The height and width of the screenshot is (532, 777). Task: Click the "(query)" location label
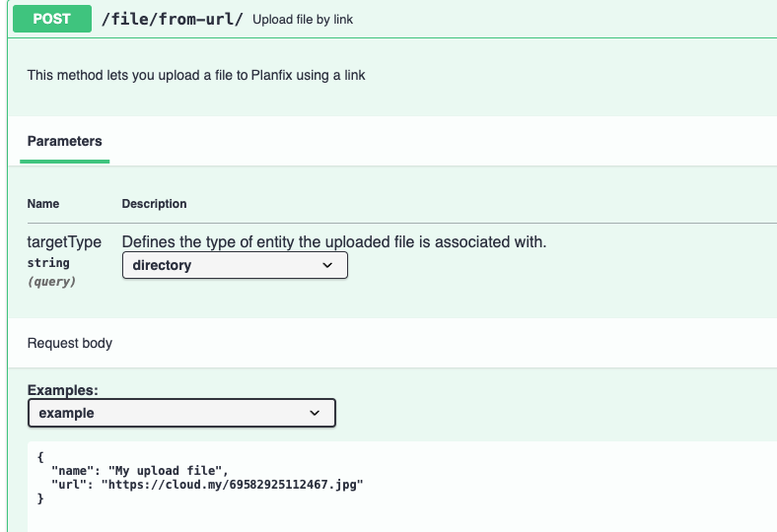tap(51, 282)
